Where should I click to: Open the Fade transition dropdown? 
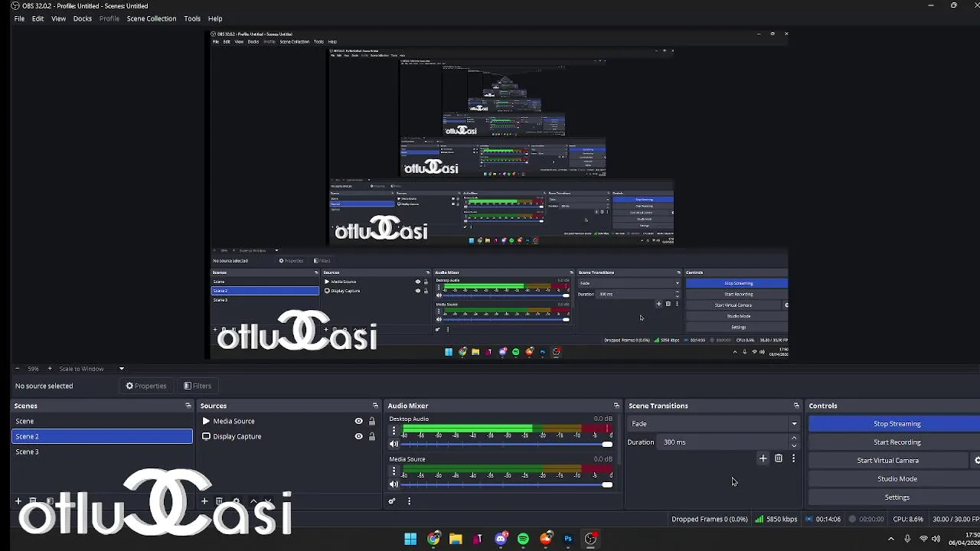pos(714,423)
